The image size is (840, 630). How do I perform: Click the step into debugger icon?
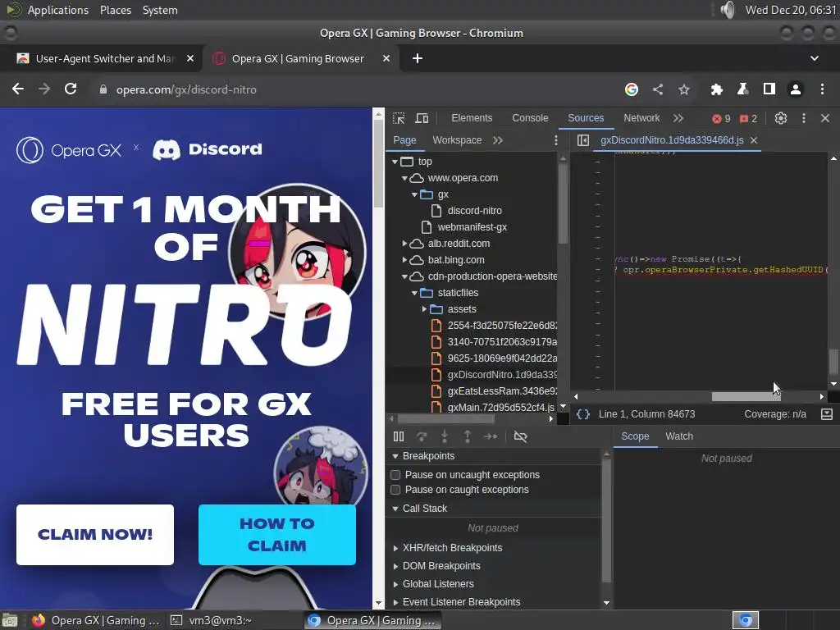click(445, 436)
